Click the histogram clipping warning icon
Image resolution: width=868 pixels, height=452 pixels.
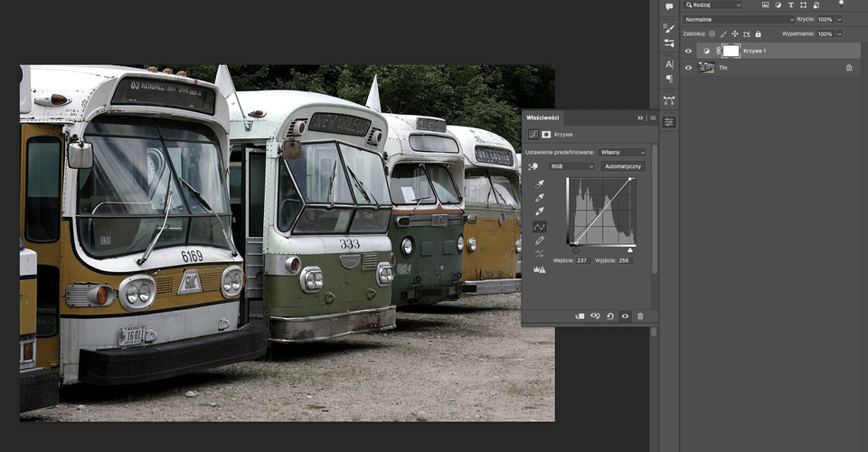tap(540, 270)
